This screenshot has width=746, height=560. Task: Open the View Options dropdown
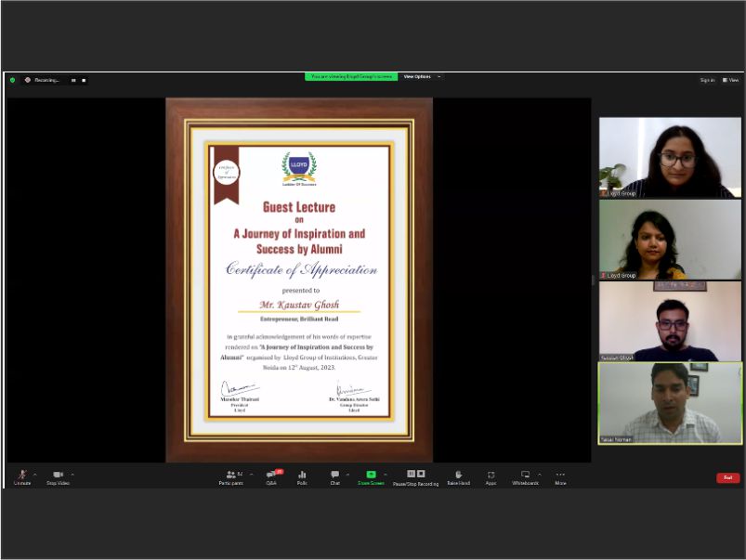(422, 76)
